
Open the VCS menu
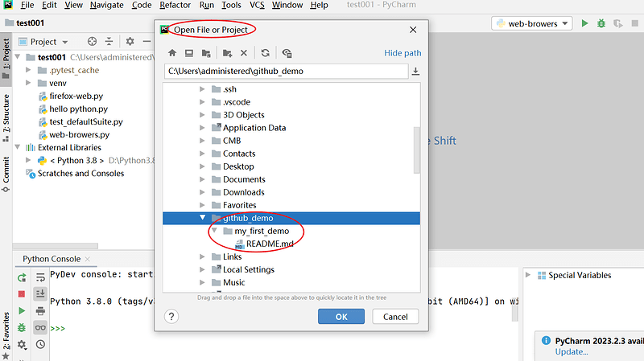[x=257, y=5]
